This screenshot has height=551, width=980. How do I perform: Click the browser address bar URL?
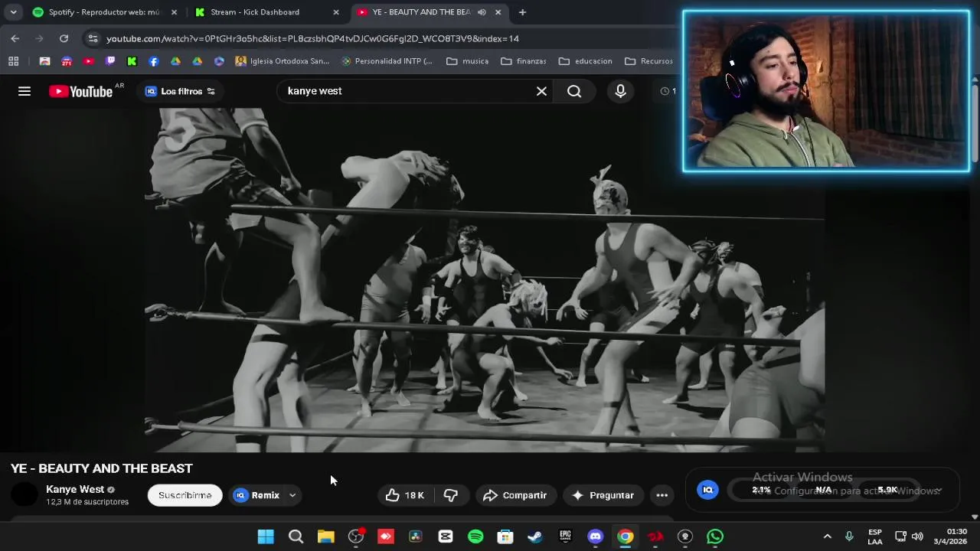click(x=312, y=38)
